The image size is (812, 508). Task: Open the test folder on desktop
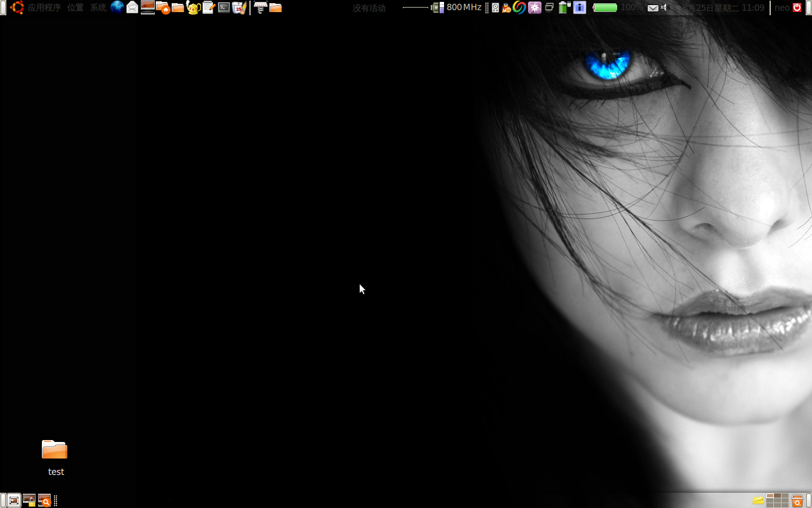55,457
